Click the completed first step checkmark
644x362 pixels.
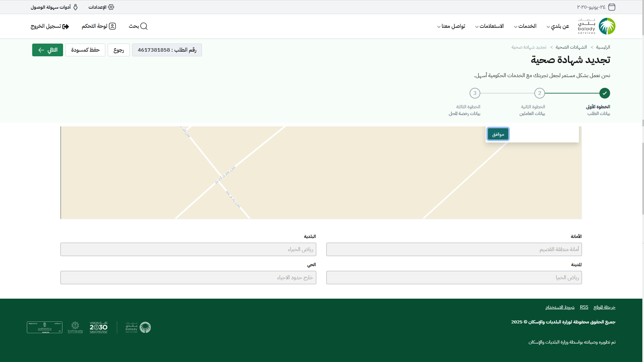[x=604, y=93]
